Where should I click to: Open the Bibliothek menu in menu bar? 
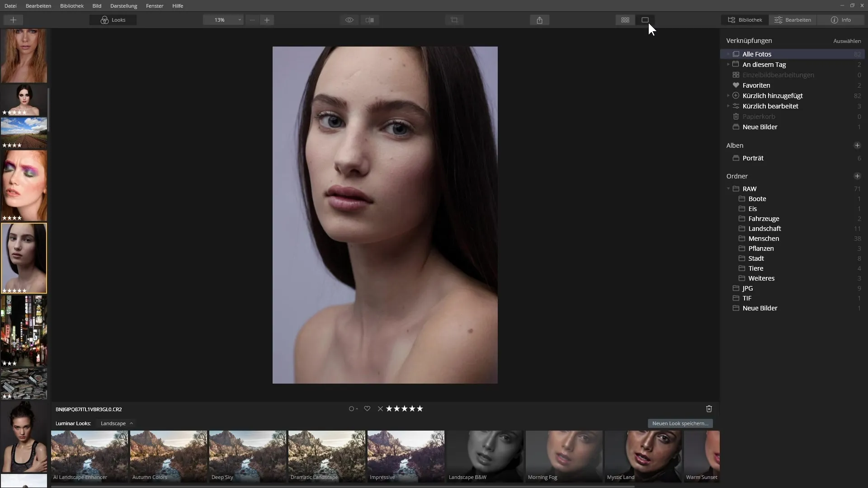(x=72, y=6)
